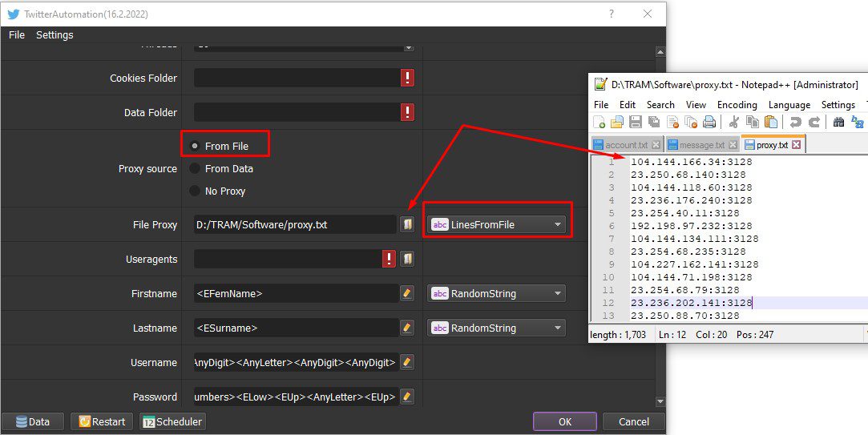Viewport: 868px width, 435px height.
Task: Select the No Proxy option
Action: pos(195,191)
